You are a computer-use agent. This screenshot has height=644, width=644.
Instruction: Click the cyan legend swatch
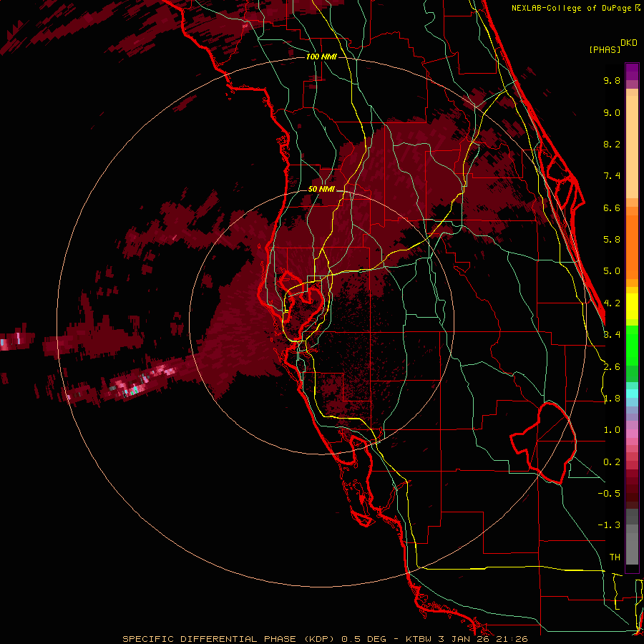tap(632, 394)
